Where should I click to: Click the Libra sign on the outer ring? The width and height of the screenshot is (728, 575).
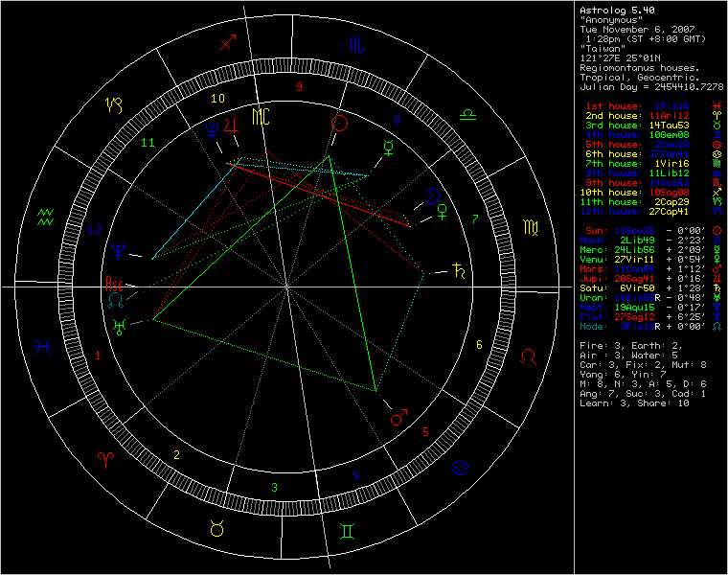467,114
